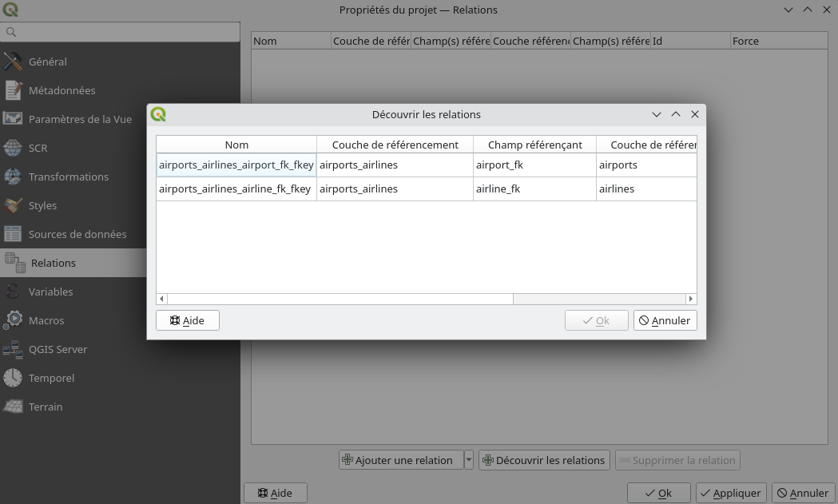Viewport: 838px width, 504px height.
Task: Click Annuler in the project properties window
Action: (804, 494)
